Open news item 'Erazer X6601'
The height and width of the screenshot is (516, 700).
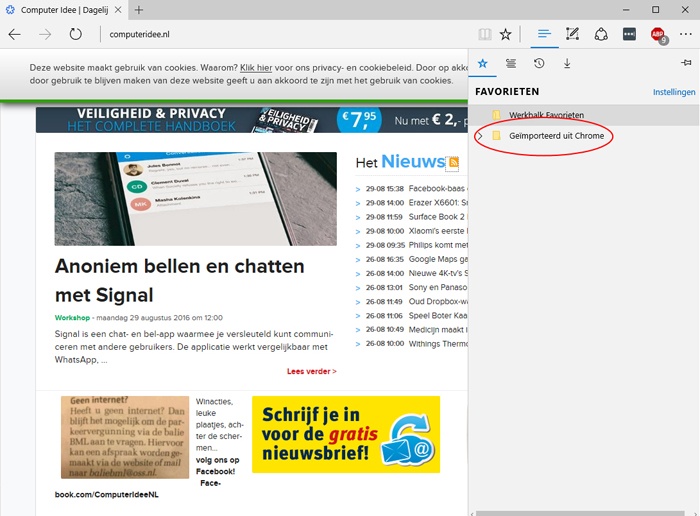pyautogui.click(x=438, y=203)
